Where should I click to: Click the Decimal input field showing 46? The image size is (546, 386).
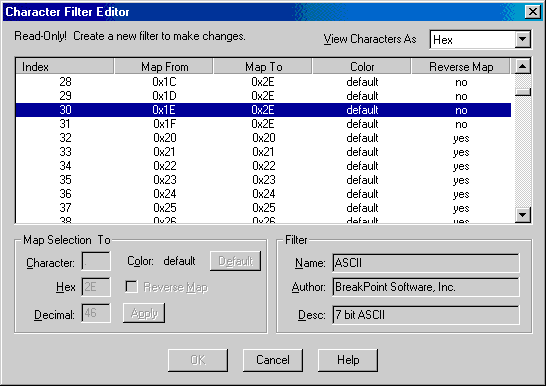pos(96,313)
